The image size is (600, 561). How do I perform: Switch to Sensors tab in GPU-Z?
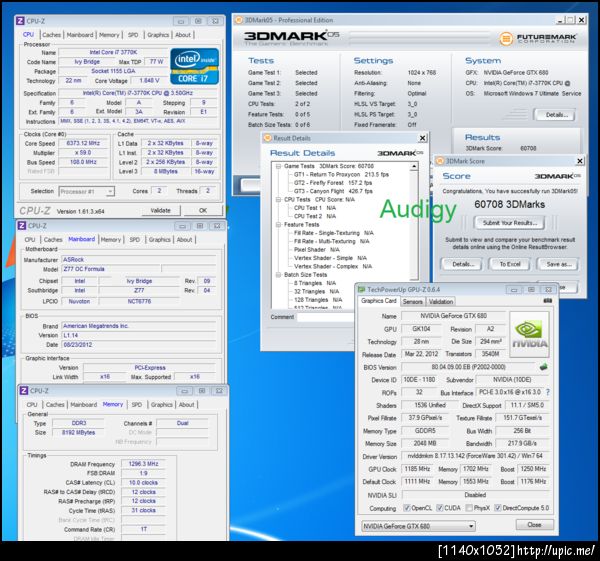[x=412, y=302]
